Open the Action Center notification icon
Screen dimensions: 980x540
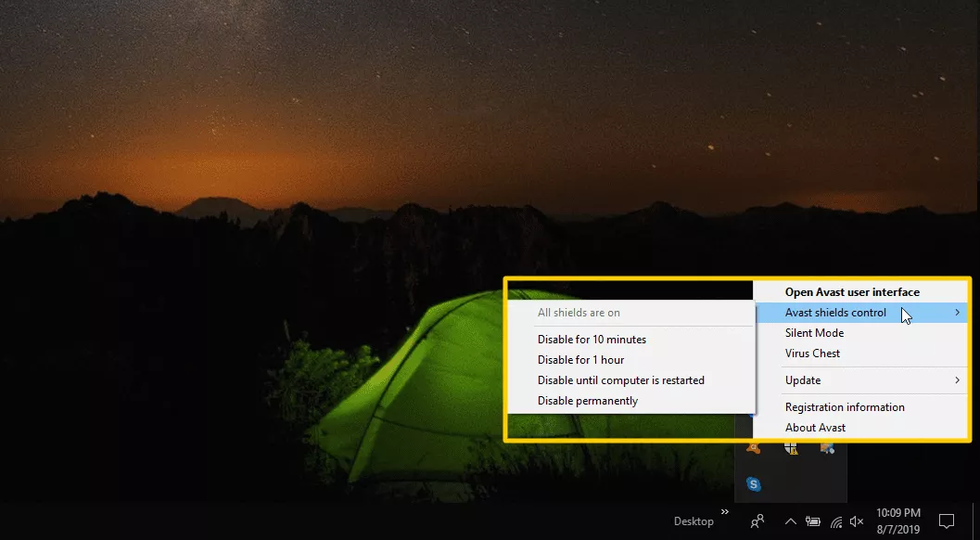(947, 521)
